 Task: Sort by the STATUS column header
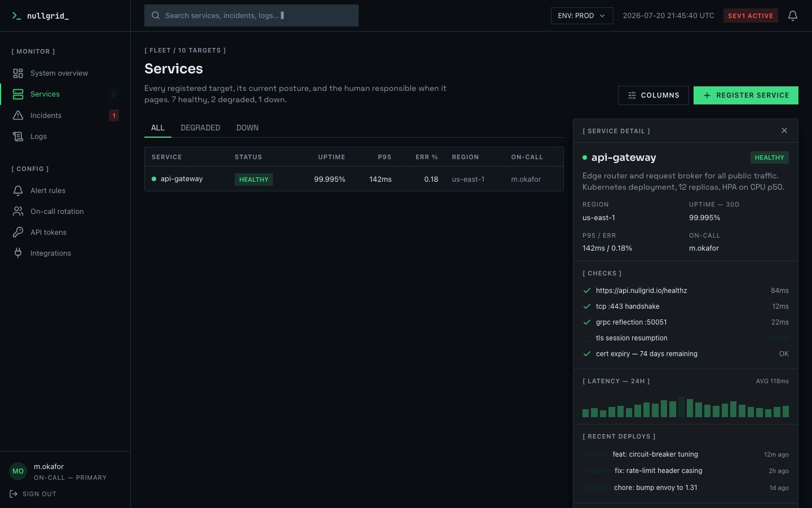248,157
